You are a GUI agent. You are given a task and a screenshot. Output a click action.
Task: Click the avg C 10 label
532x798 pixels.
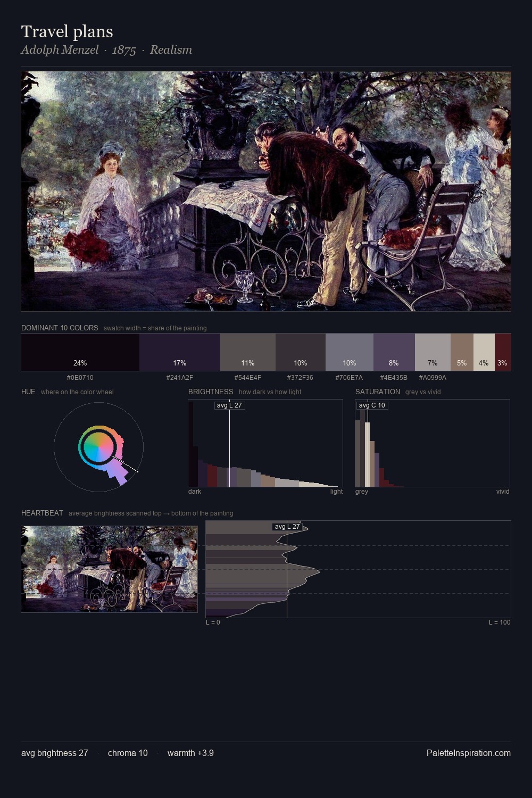[x=372, y=405]
